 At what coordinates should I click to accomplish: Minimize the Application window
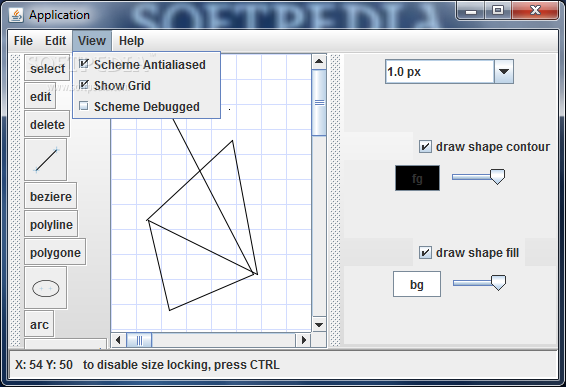tap(470, 11)
